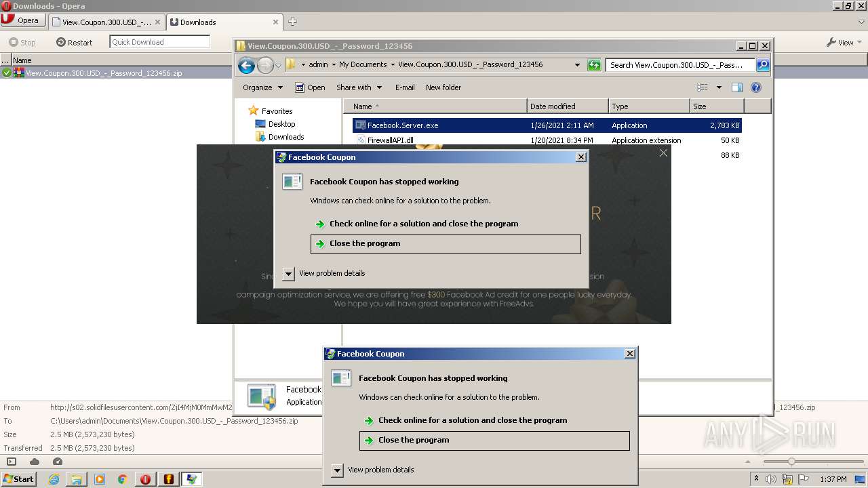Click the Restart download button
Screen dimensions: 868x488
tap(74, 42)
